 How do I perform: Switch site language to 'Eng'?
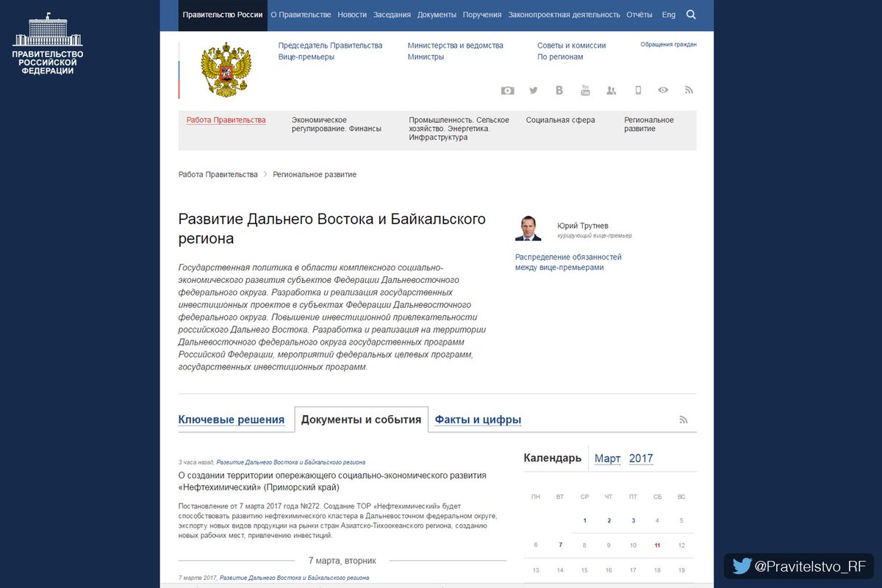click(x=668, y=15)
